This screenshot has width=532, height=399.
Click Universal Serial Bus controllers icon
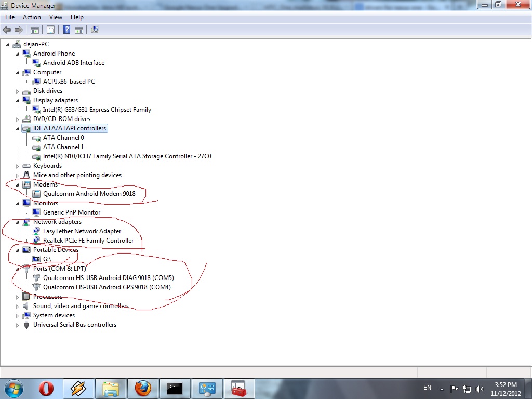[x=26, y=325]
